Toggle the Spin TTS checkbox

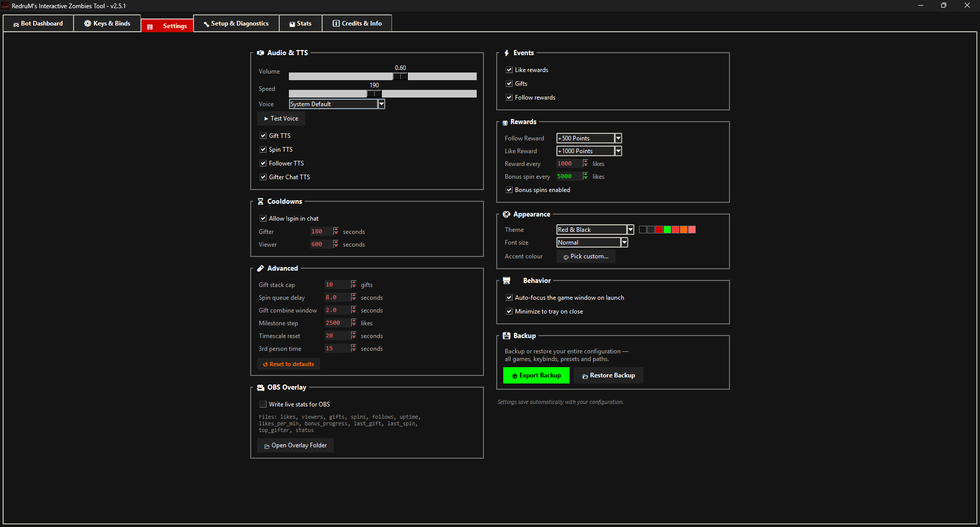pyautogui.click(x=263, y=150)
